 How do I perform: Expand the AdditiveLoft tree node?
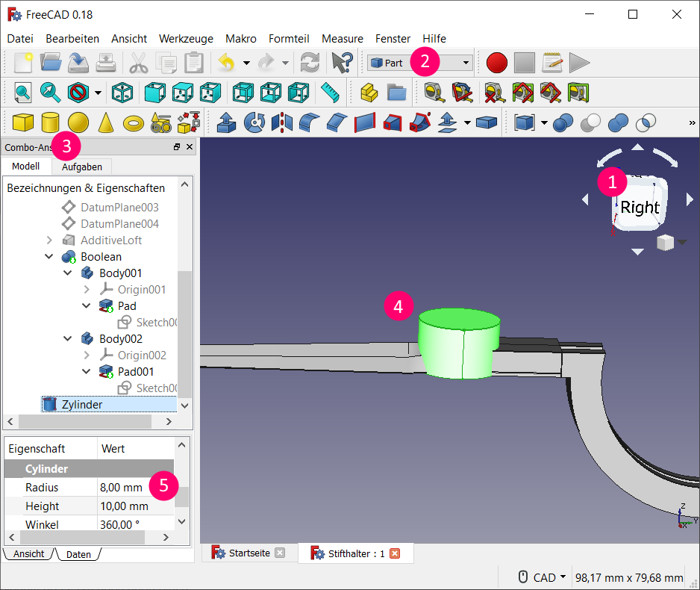coord(49,240)
